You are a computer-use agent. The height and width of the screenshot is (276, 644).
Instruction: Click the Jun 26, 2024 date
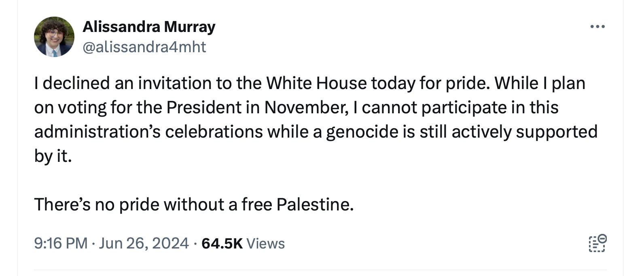click(x=144, y=243)
